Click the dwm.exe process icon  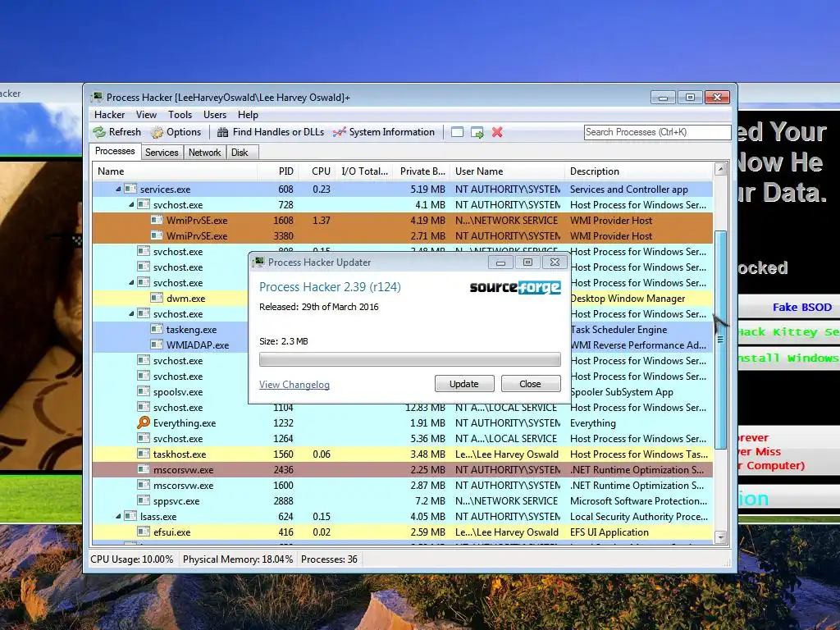(157, 298)
